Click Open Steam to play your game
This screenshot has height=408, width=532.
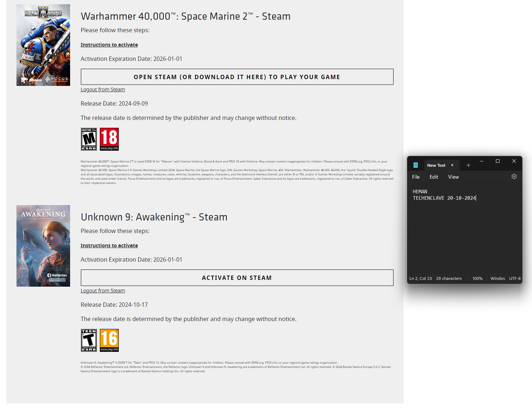(237, 77)
